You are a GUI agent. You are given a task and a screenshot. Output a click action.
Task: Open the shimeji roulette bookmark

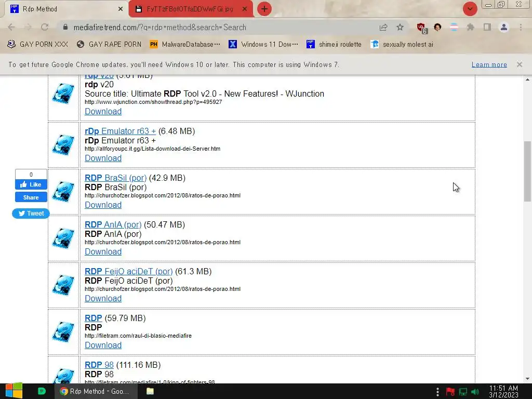(x=334, y=45)
